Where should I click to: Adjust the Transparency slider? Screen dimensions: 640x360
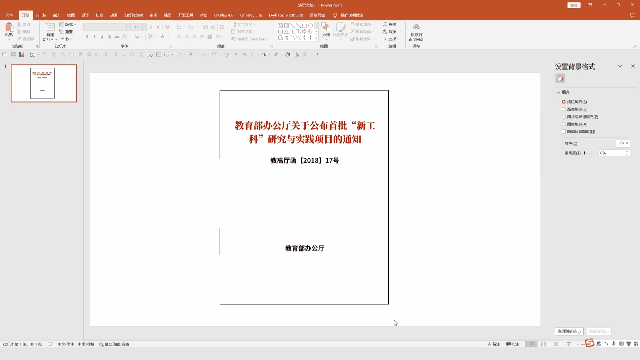(584, 153)
